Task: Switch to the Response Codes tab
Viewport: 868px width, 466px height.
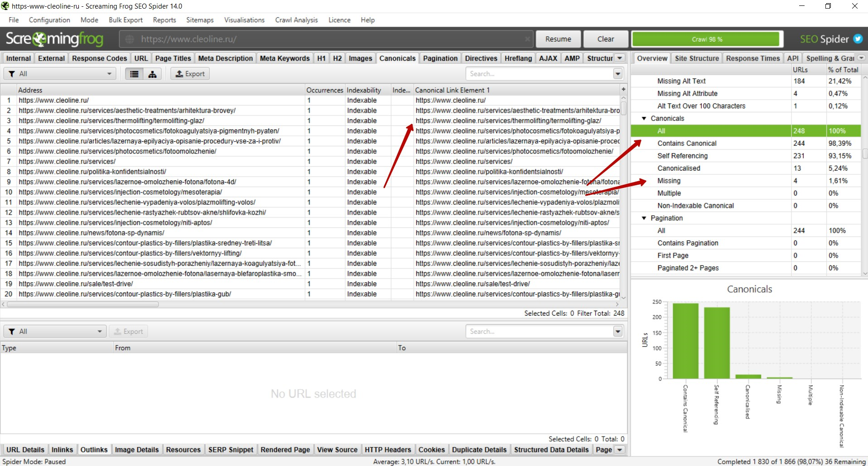Action: (x=99, y=58)
